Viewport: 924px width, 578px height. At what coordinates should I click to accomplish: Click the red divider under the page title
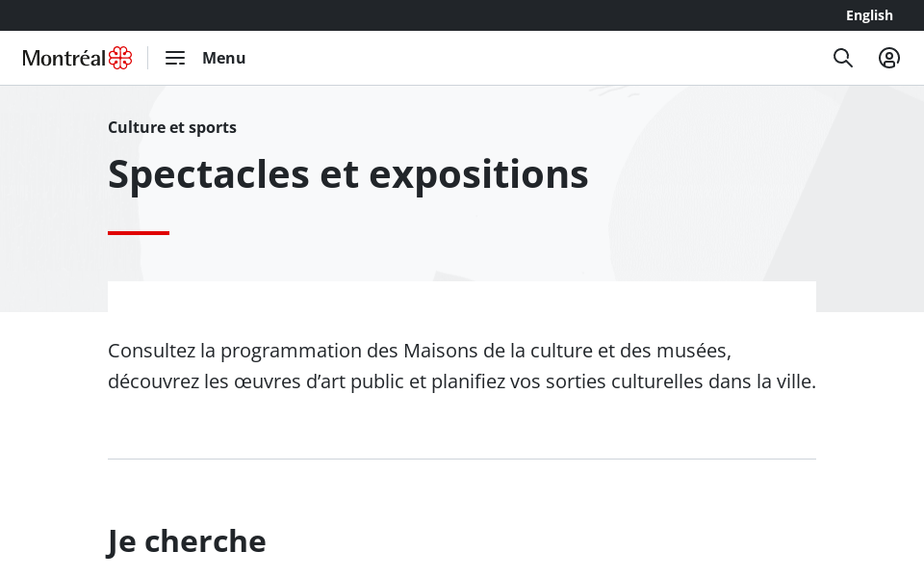point(138,233)
